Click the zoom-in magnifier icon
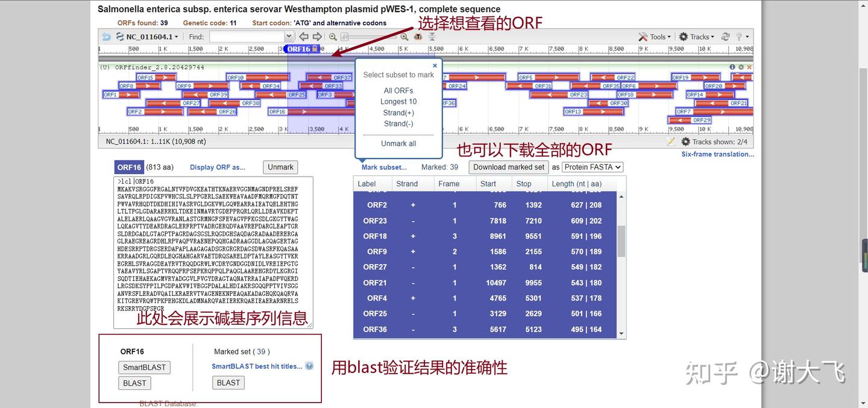The image size is (868, 408). [404, 37]
